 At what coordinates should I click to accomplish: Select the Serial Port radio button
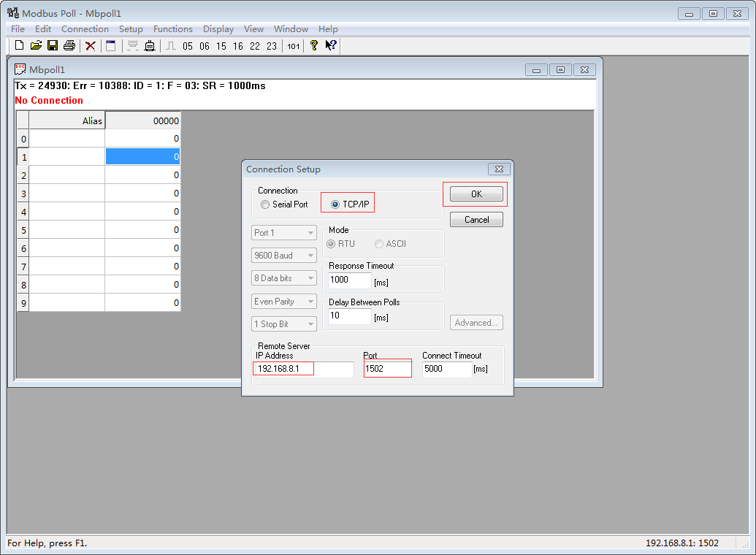pos(265,204)
